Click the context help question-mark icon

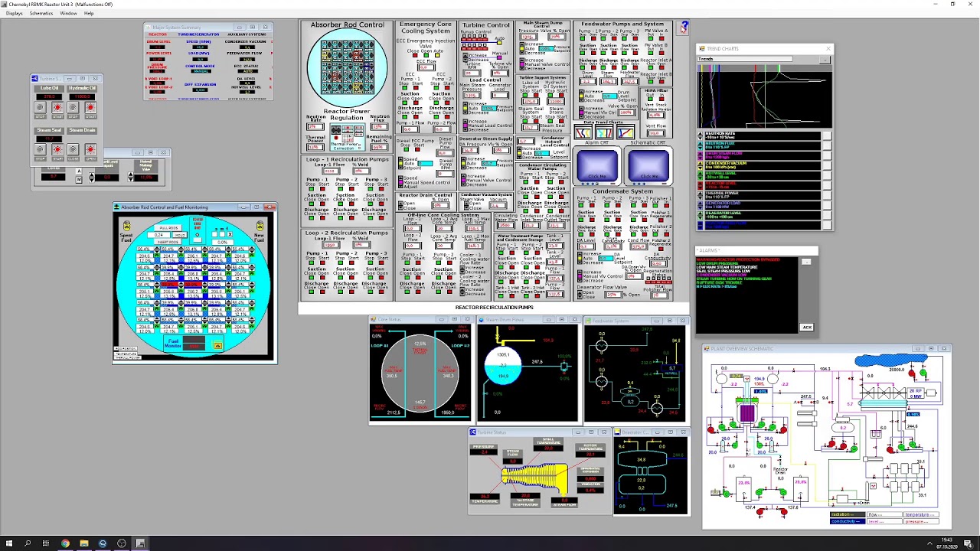click(684, 28)
